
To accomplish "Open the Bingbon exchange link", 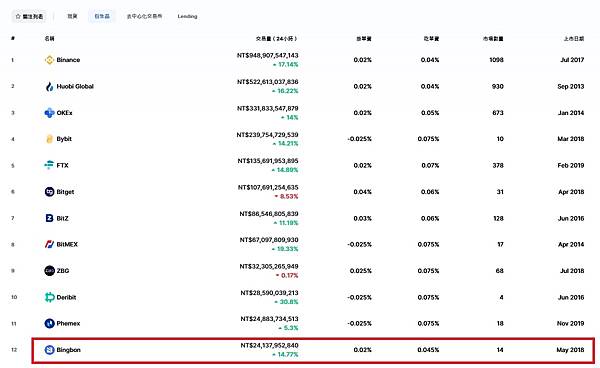I will tap(68, 350).
